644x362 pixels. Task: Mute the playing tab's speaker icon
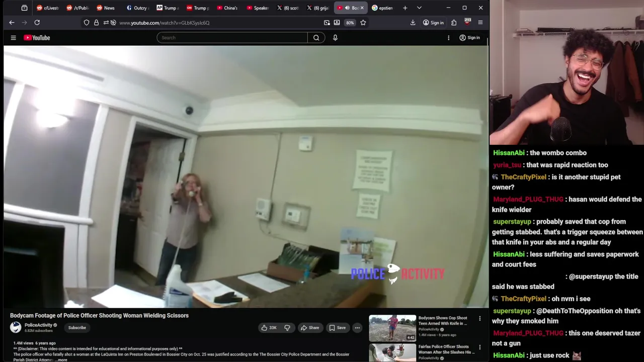(x=347, y=8)
